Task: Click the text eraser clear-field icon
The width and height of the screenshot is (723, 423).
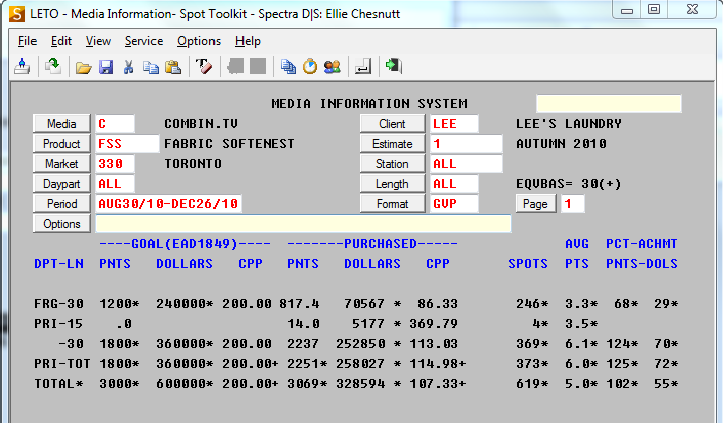Action: (204, 66)
